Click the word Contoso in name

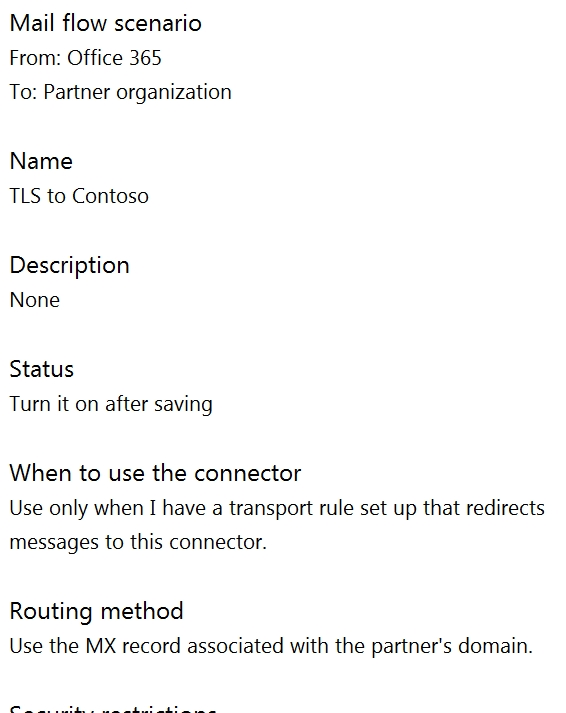[110, 196]
